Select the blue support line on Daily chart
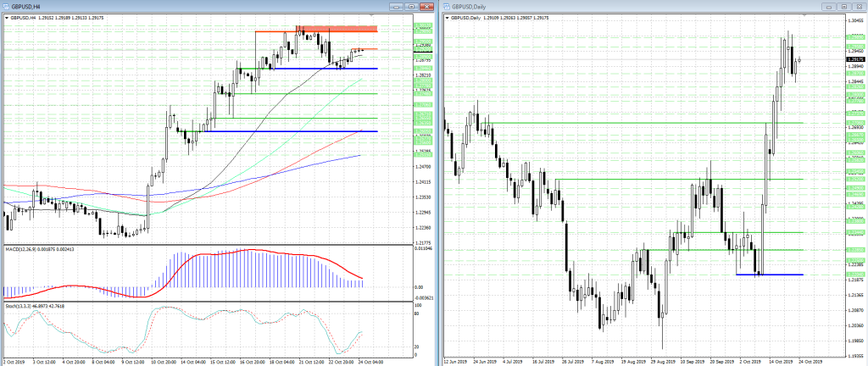This screenshot has width=868, height=366. tap(770, 274)
